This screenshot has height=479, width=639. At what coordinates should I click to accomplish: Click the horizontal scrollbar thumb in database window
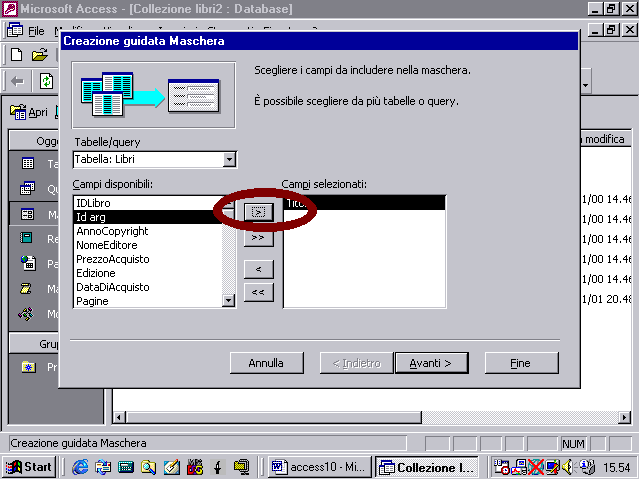[x=273, y=417]
